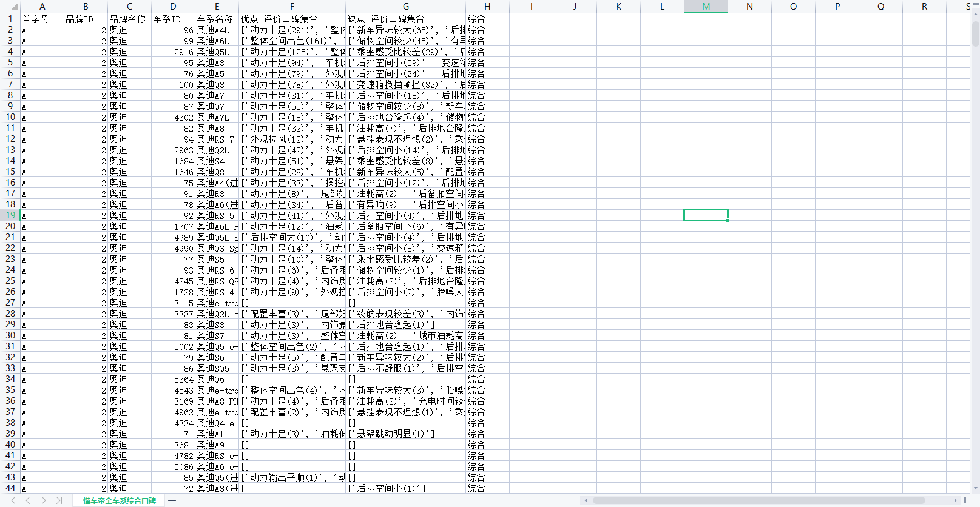This screenshot has width=980, height=507.
Task: Go to the next sheet tab arrow
Action: (44, 500)
